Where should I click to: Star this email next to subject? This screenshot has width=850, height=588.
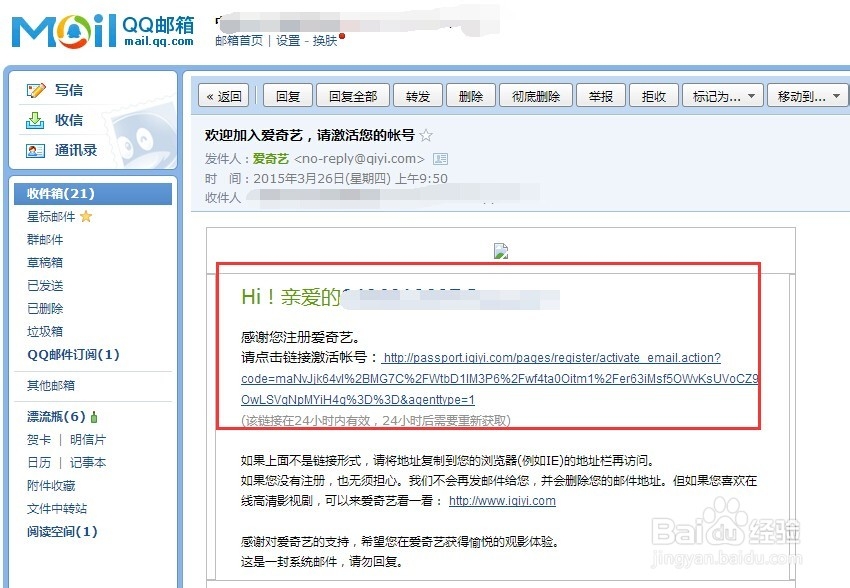coord(426,135)
